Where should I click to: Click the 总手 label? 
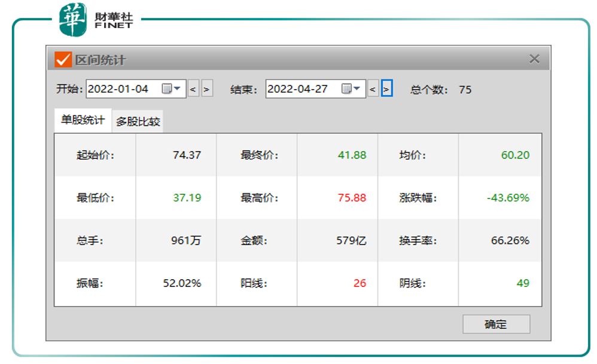tap(90, 240)
